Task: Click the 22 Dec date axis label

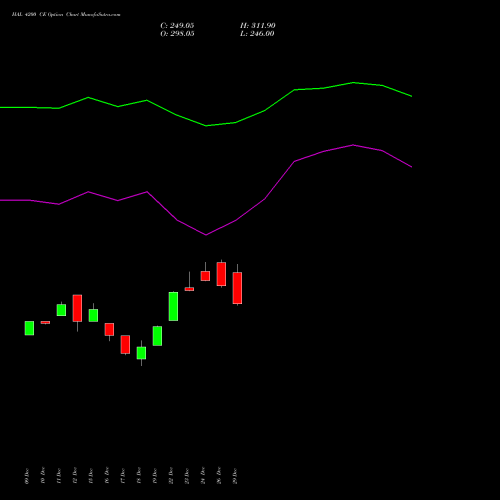Action: 171,476
